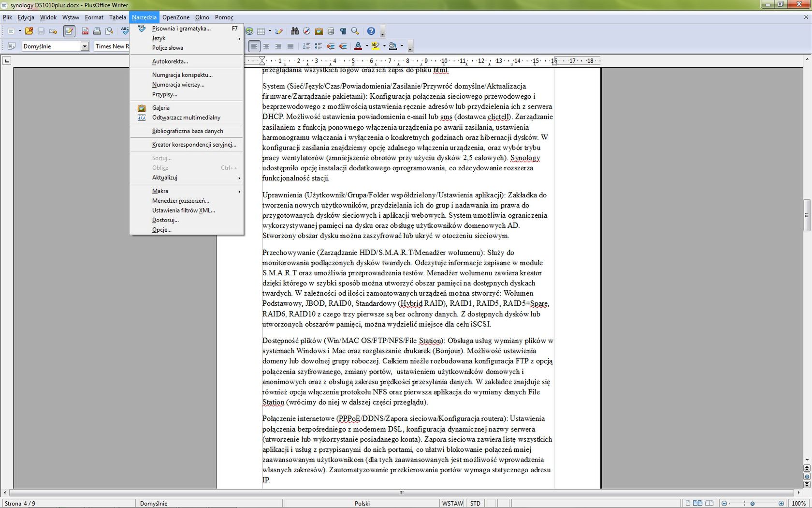
Task: Click the Increase Indent icon
Action: [343, 46]
